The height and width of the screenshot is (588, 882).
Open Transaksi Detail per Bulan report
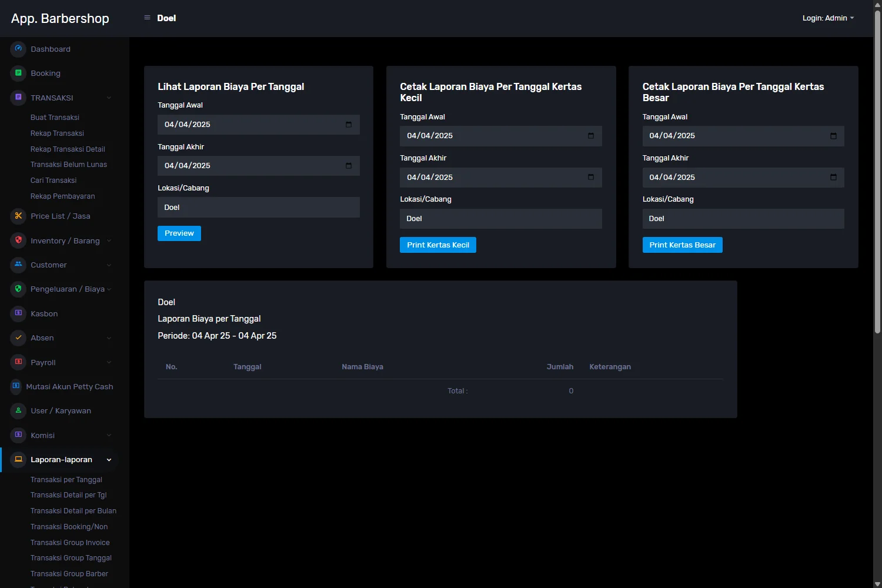click(73, 511)
